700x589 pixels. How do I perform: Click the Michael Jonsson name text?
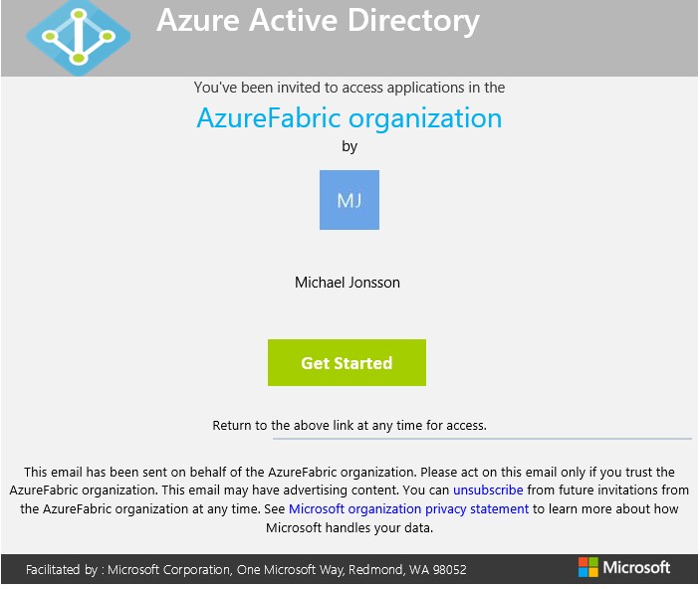coord(348,283)
